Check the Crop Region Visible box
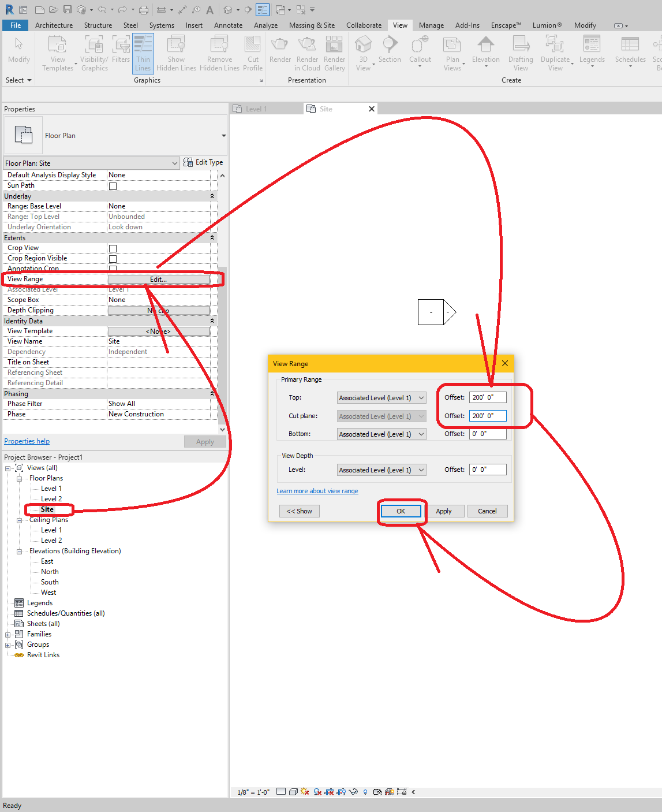 pos(112,258)
